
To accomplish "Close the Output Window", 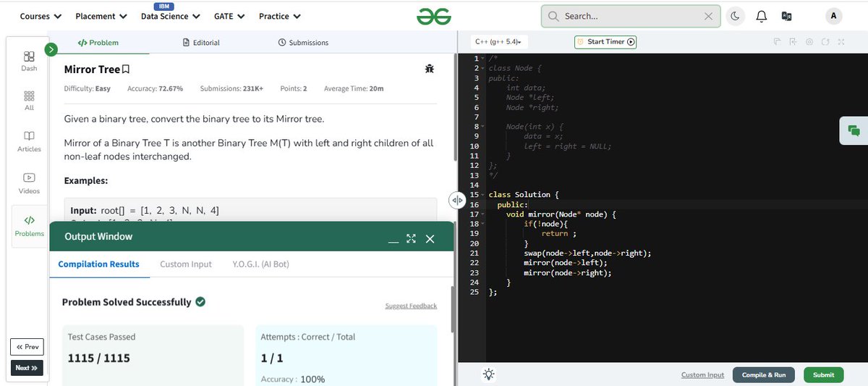I will pos(430,239).
